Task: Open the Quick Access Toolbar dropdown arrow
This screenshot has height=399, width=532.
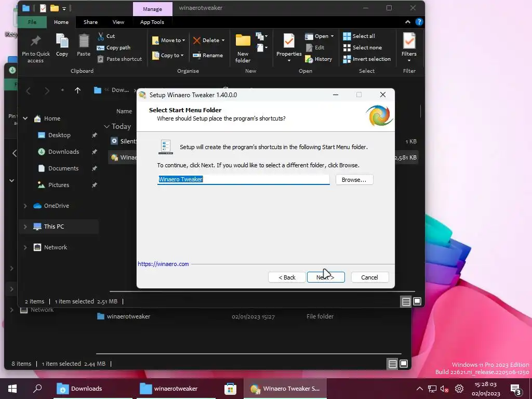Action: (64, 8)
